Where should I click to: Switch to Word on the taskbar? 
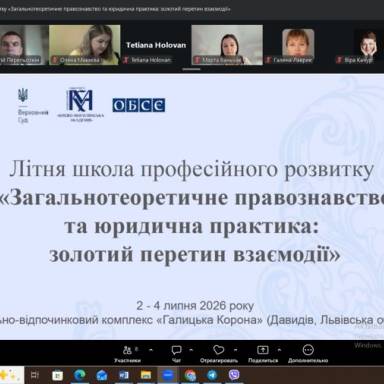[x=124, y=375]
